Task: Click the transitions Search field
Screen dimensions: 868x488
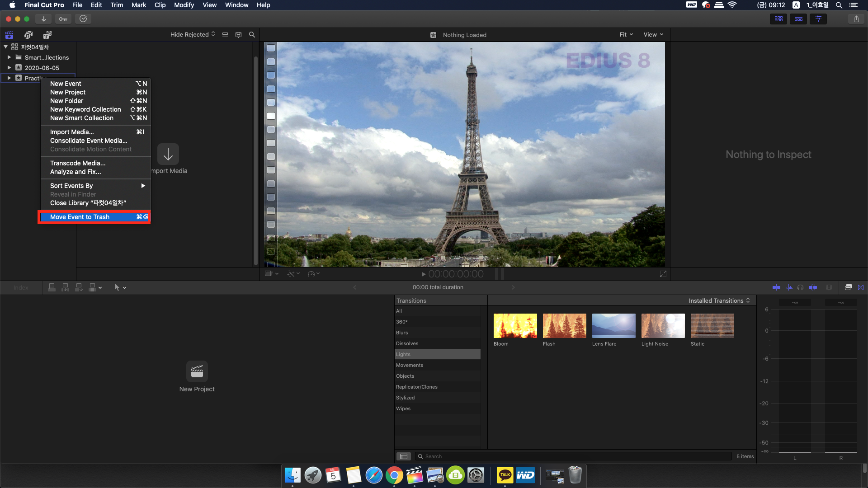Action: 573,456
